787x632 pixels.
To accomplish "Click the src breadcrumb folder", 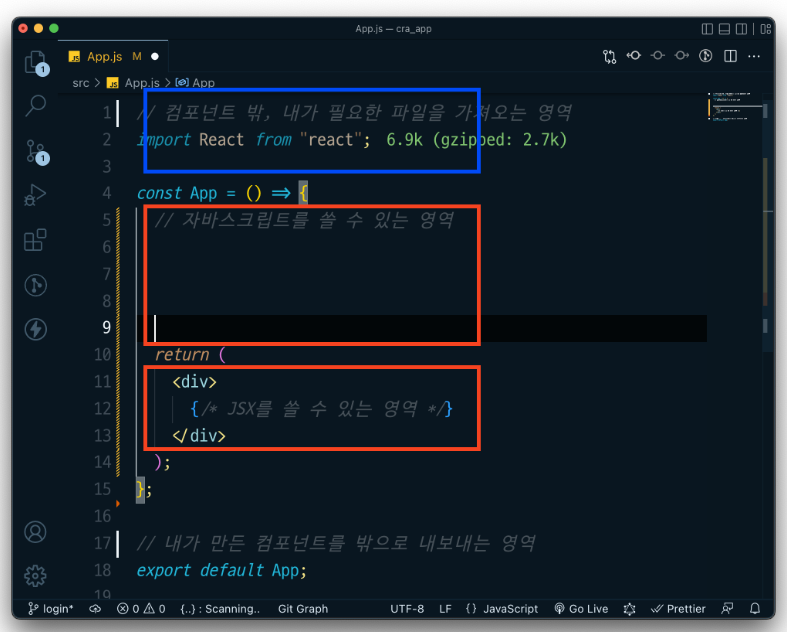I will click(x=80, y=83).
